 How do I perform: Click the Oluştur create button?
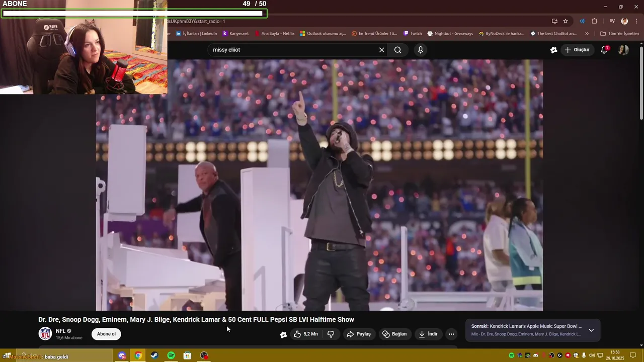click(577, 50)
